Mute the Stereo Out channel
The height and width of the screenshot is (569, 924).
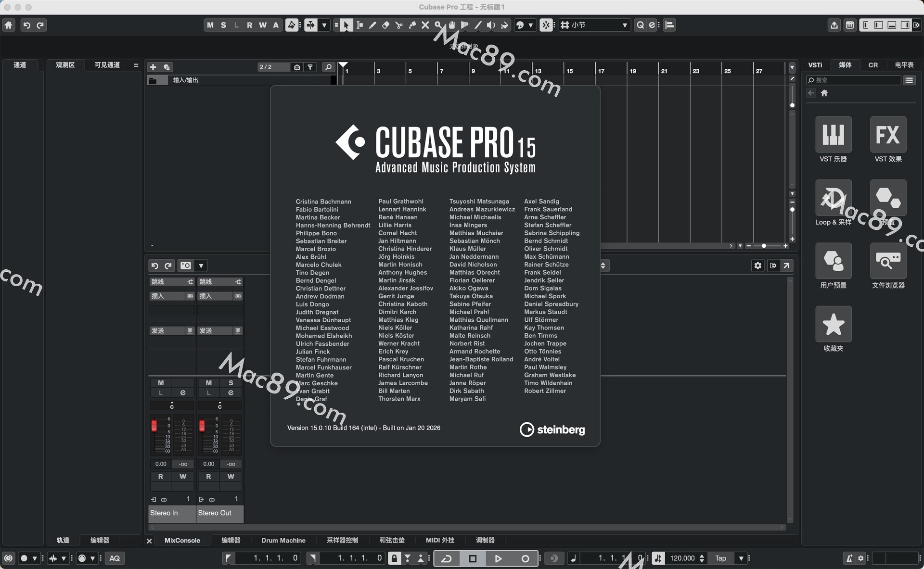[x=208, y=383]
